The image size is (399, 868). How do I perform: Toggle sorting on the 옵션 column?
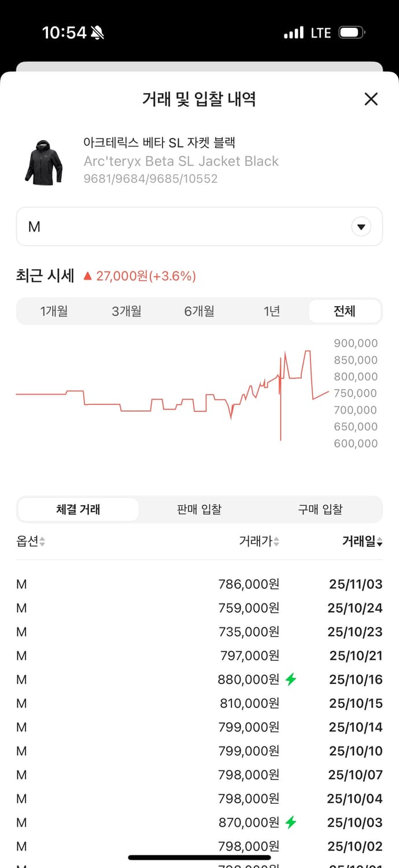pos(28,541)
